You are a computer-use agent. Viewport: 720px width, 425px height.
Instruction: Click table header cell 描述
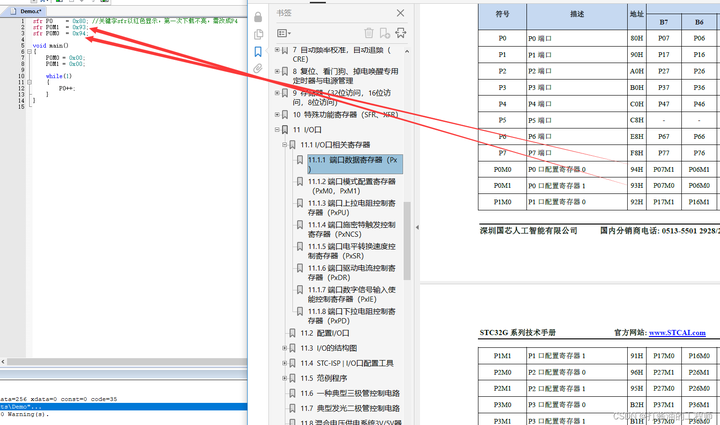(577, 14)
